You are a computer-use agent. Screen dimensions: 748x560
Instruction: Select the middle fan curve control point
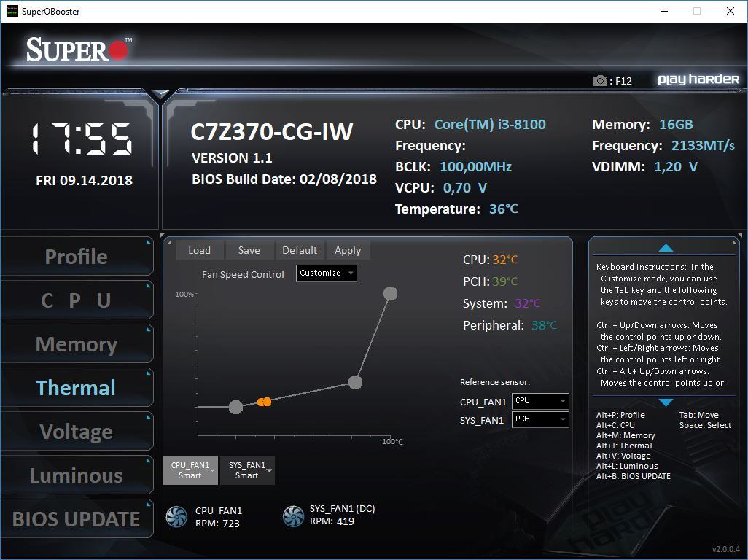(x=355, y=382)
